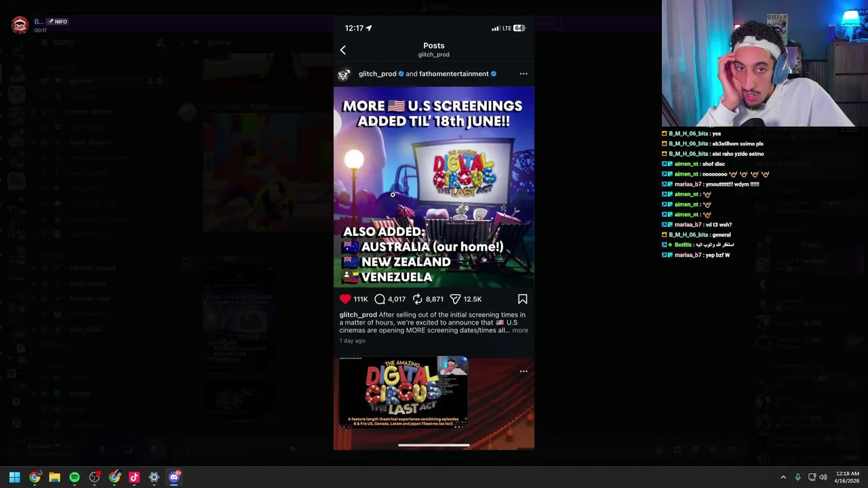Open Spotify from the taskbar
Image resolution: width=868 pixels, height=488 pixels.
click(75, 477)
